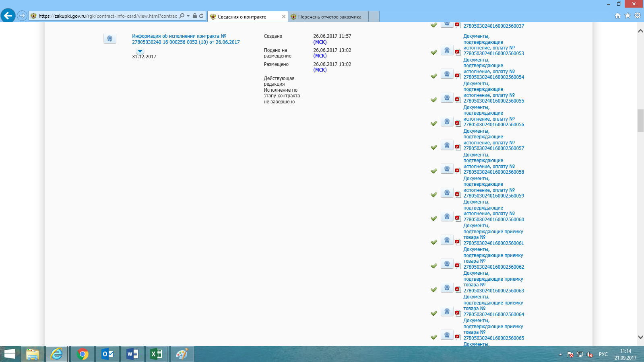Open the address bar suggestions dropdown

(188, 16)
